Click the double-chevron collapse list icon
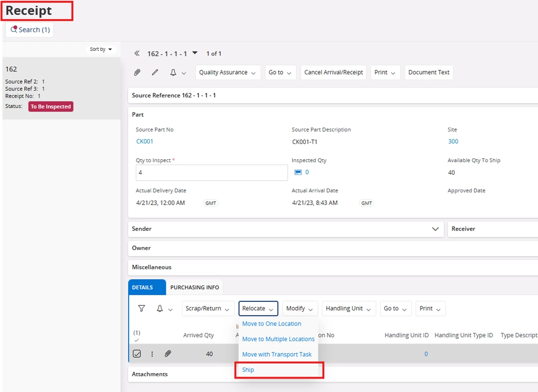 click(x=137, y=53)
